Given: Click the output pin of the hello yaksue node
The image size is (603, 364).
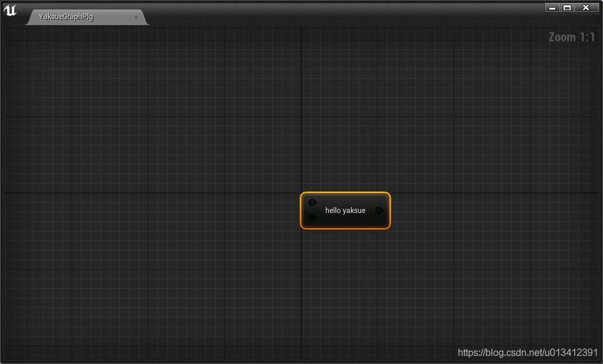Looking at the screenshot, I should click(379, 210).
